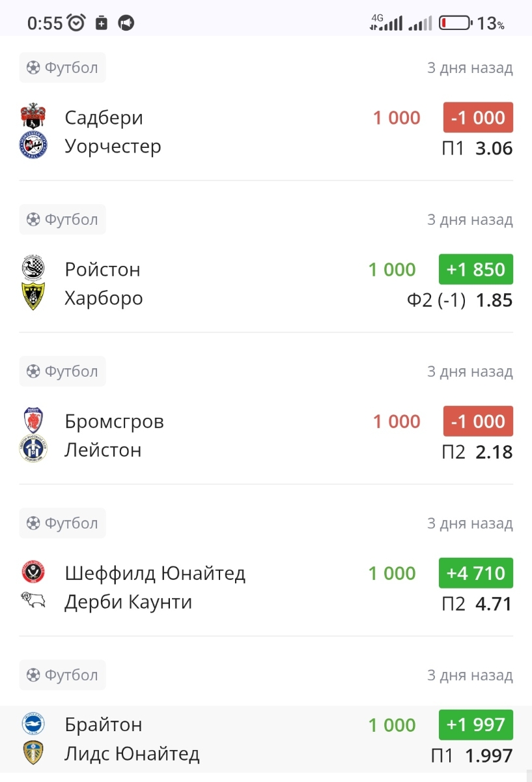
Task: Tap the red -1 000 result badge for Садбери
Action: (478, 117)
